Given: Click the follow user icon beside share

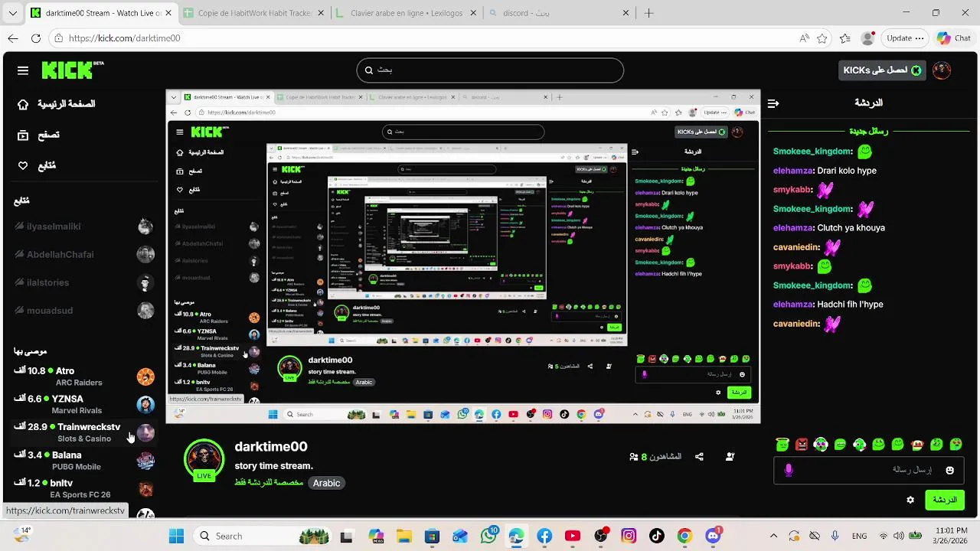Looking at the screenshot, I should tap(730, 457).
